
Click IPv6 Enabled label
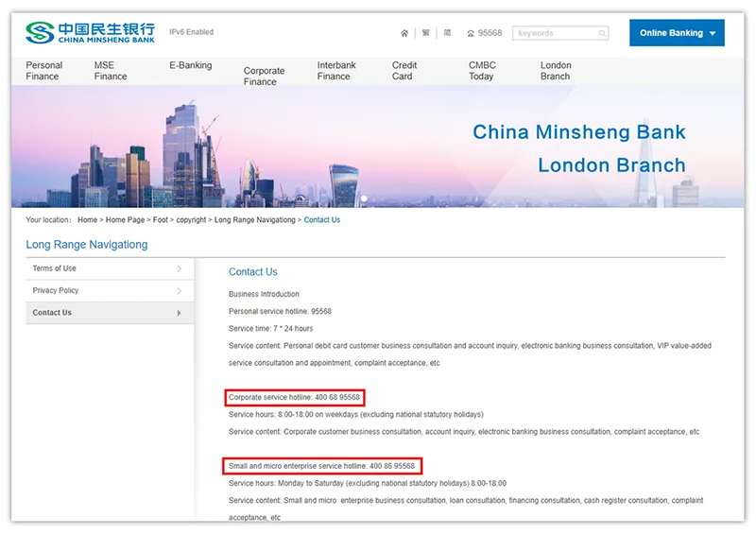click(192, 32)
